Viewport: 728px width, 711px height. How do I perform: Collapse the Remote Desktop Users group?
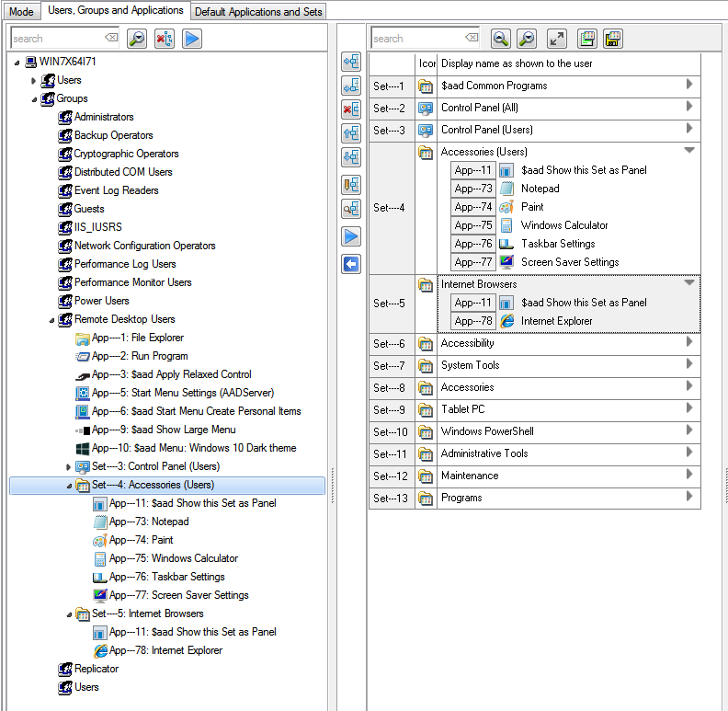51,319
